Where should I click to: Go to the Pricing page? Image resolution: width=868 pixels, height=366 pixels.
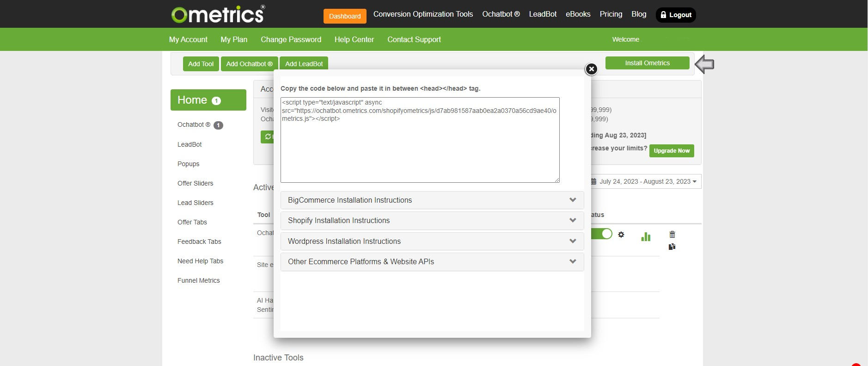(611, 14)
